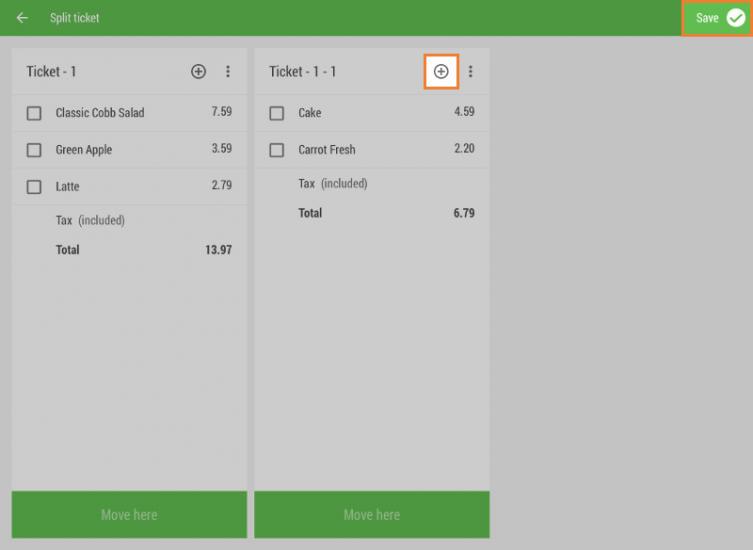Click the 7.59 price
753x550 pixels.
222,111
